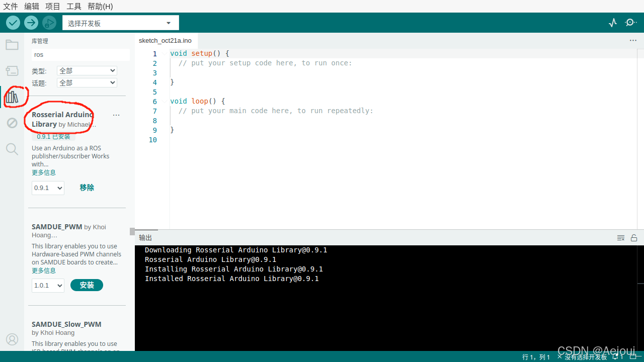
Task: Click the 输出 panel header label
Action: 145,238
